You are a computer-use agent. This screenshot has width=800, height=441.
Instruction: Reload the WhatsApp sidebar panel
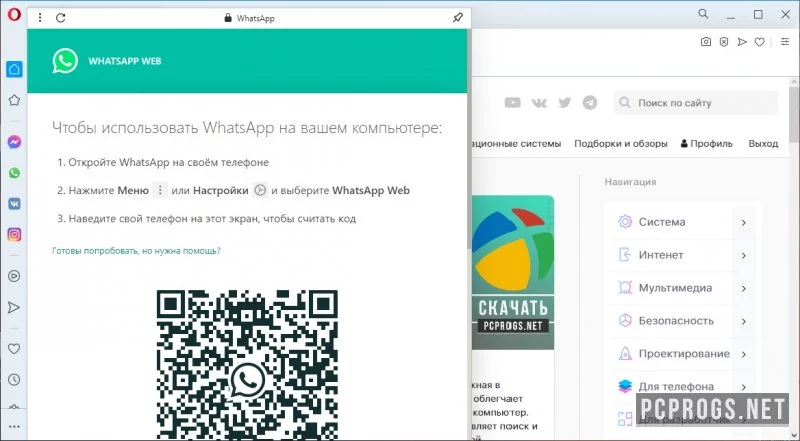coord(61,18)
